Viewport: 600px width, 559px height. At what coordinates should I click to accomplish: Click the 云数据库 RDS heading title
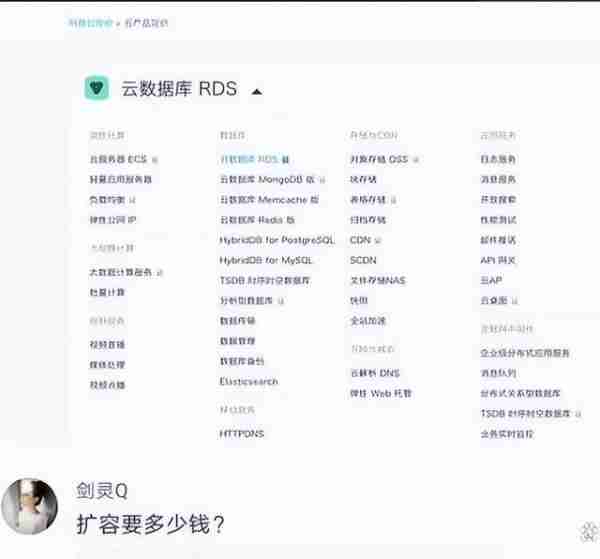tap(179, 89)
